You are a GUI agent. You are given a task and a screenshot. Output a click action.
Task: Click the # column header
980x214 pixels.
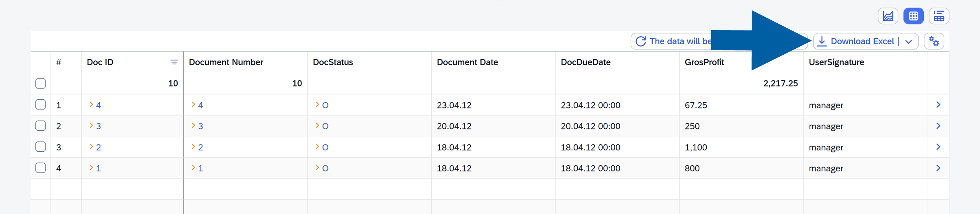[59, 62]
